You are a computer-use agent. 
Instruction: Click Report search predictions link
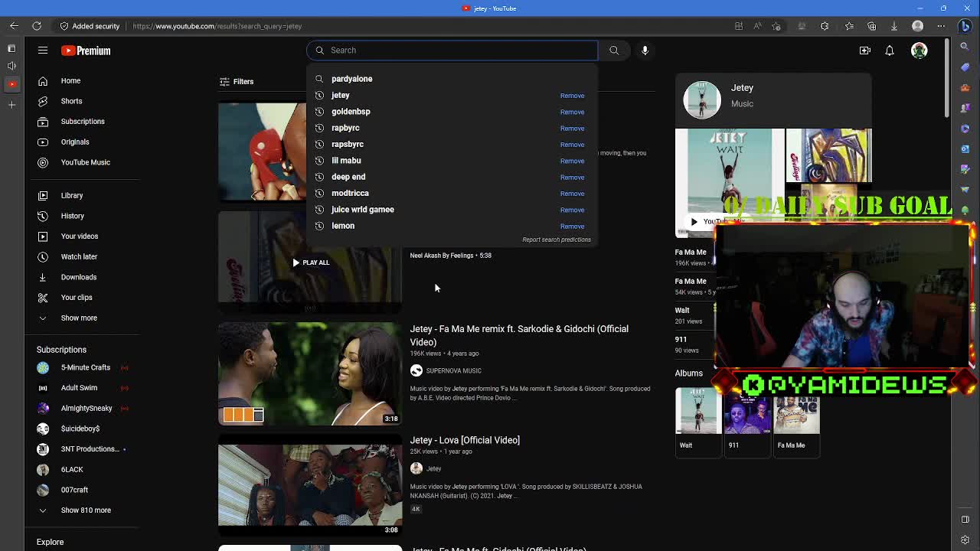(x=556, y=240)
